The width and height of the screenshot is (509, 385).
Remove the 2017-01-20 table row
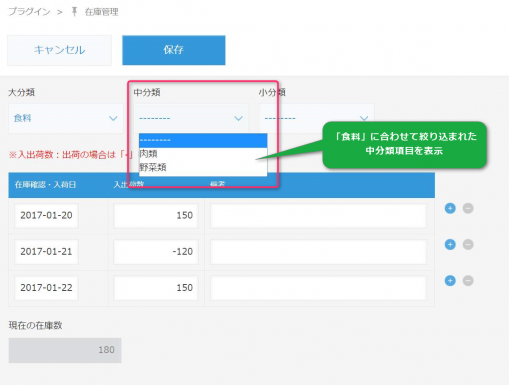point(468,208)
